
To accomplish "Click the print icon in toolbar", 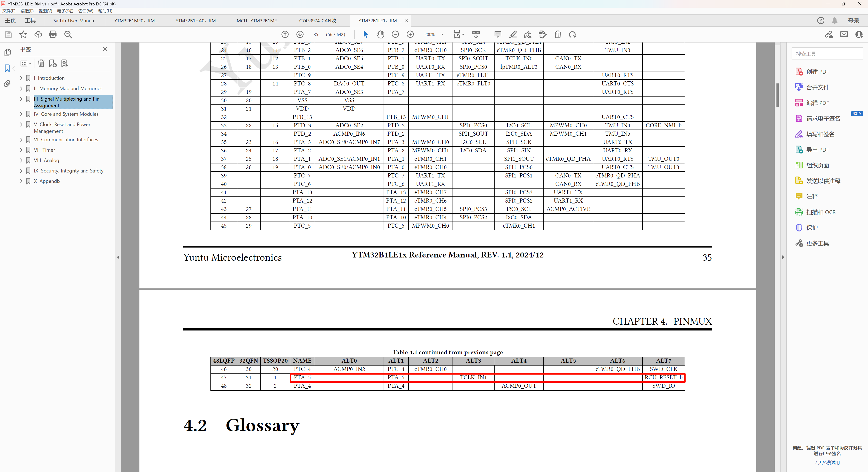I will pos(53,34).
